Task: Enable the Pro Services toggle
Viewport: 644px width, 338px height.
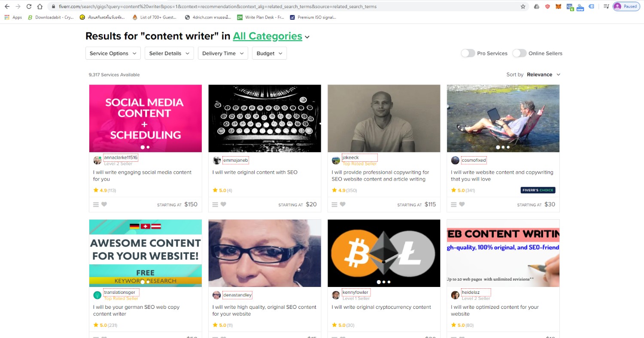Action: (468, 53)
